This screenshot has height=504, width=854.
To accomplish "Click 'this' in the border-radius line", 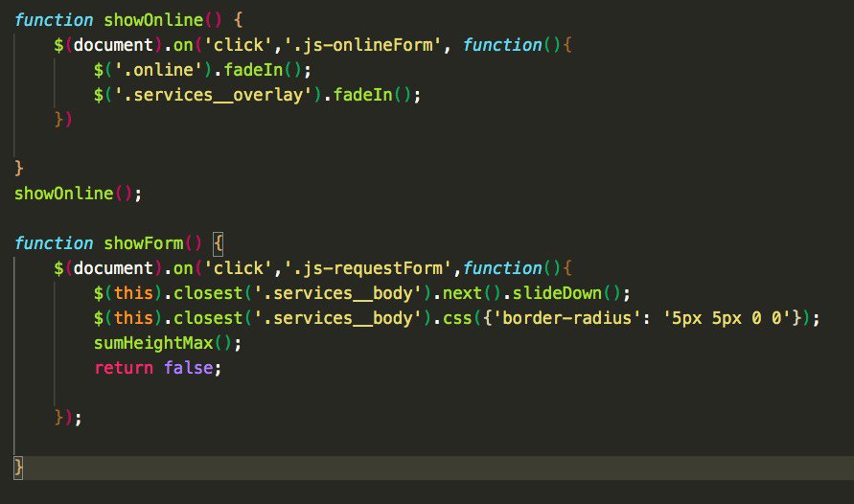I will point(133,318).
